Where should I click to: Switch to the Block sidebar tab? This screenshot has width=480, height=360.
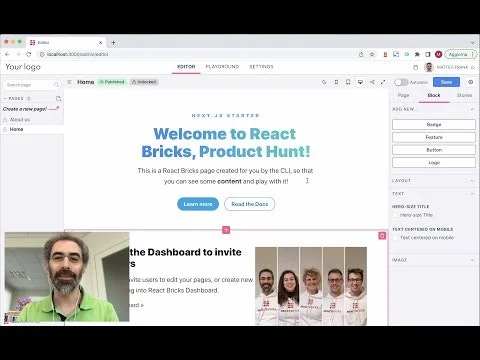(434, 95)
